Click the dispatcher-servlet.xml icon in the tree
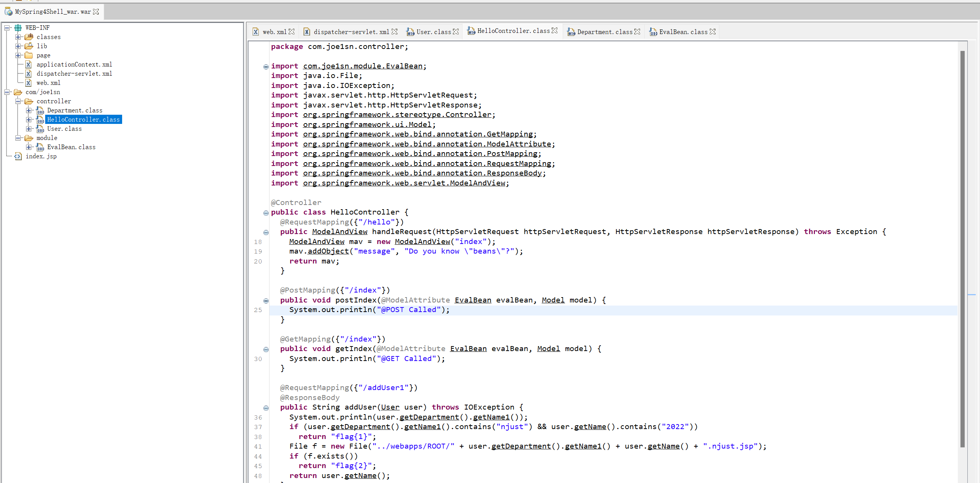 tap(28, 73)
